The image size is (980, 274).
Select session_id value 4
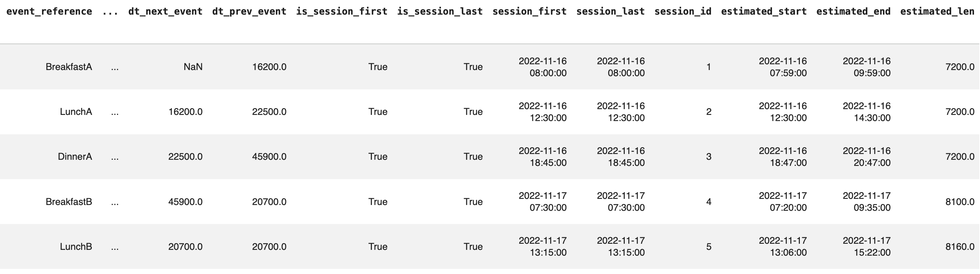click(709, 202)
